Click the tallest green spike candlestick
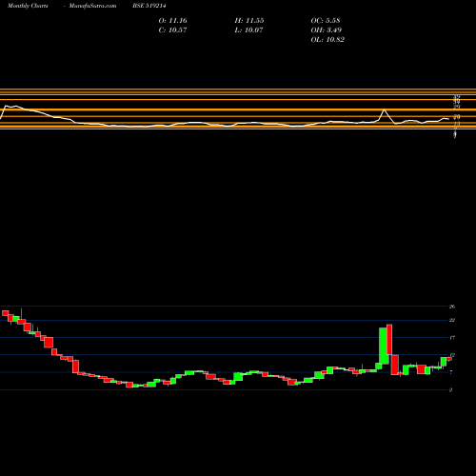The height and width of the screenshot is (476, 476). pyautogui.click(x=384, y=346)
